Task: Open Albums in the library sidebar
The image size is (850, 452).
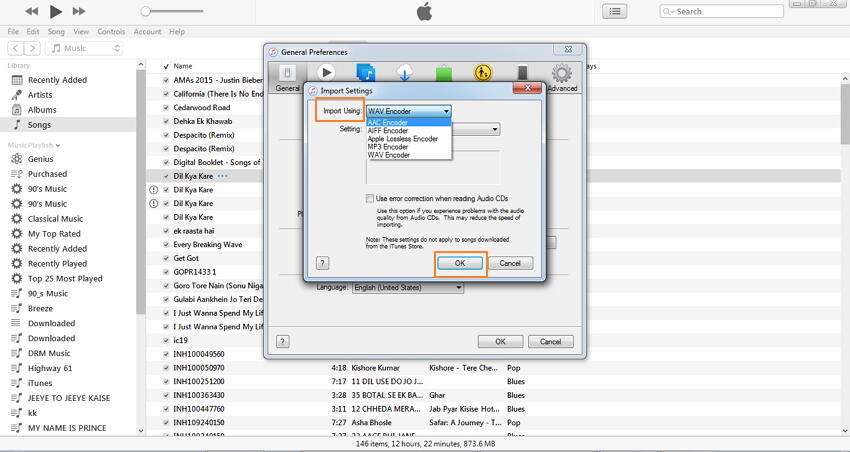Action: pos(42,109)
